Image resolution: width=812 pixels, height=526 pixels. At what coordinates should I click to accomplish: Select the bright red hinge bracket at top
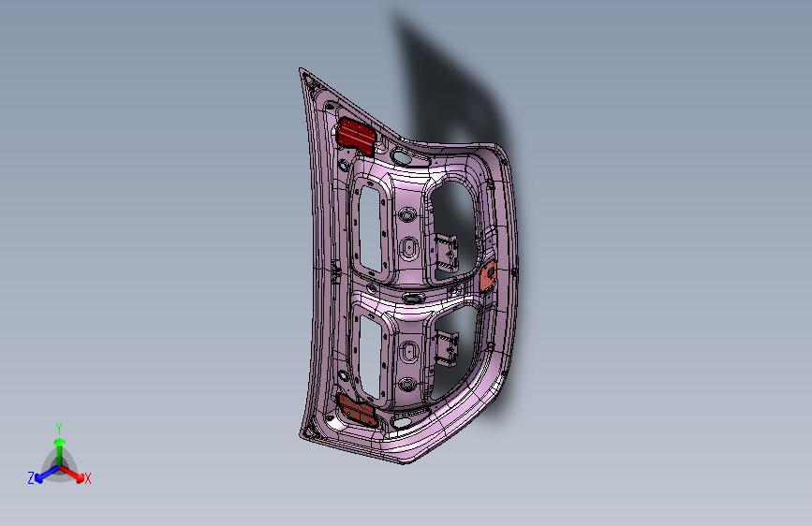coord(356,136)
